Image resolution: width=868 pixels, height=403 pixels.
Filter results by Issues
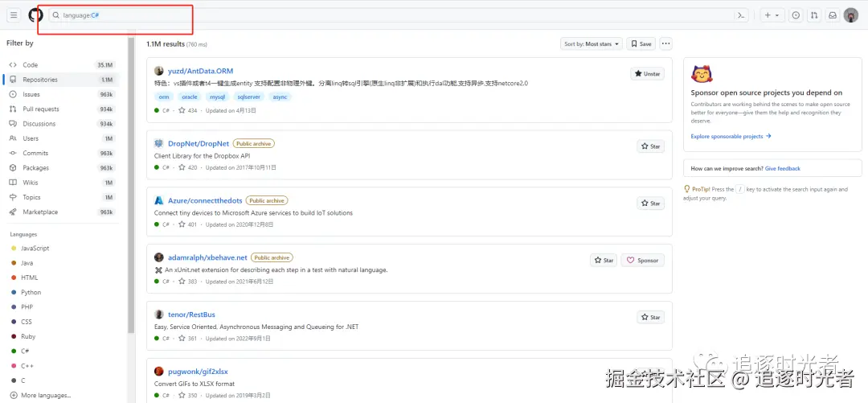[62, 94]
